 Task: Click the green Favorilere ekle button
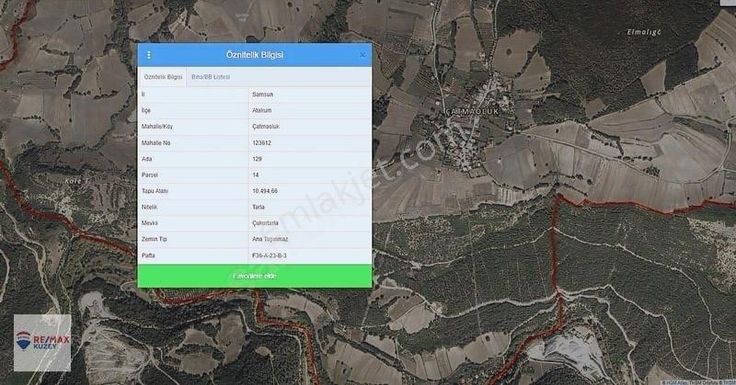[255, 276]
